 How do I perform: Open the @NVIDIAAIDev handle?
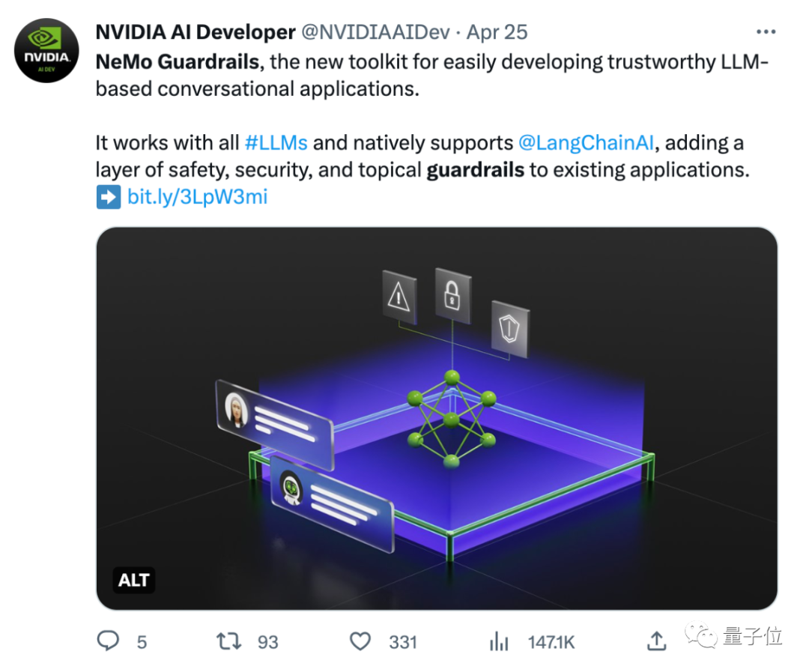pos(375,32)
